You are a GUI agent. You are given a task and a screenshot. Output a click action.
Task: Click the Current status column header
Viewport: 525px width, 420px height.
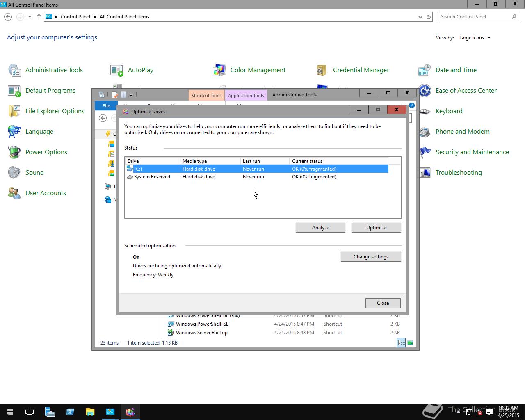pos(339,161)
